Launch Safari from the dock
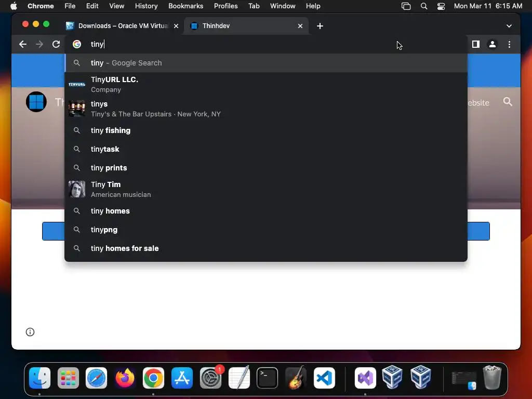This screenshot has height=399, width=532. [96, 378]
